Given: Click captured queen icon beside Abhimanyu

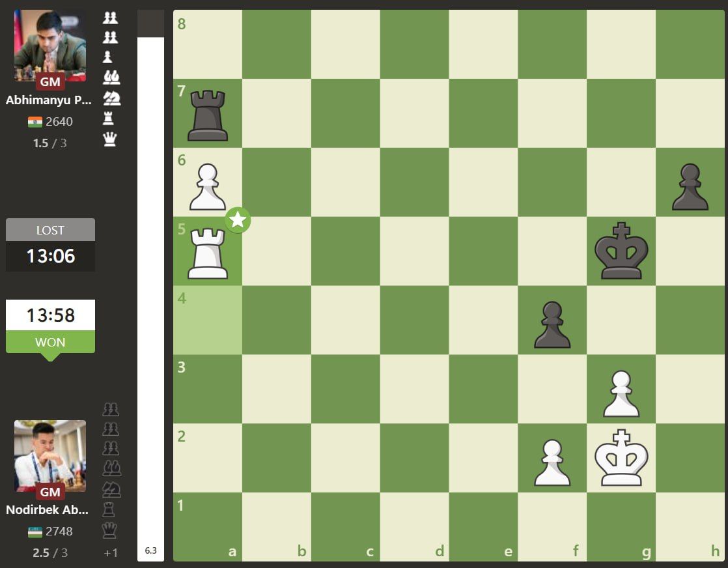Looking at the screenshot, I should [110, 139].
